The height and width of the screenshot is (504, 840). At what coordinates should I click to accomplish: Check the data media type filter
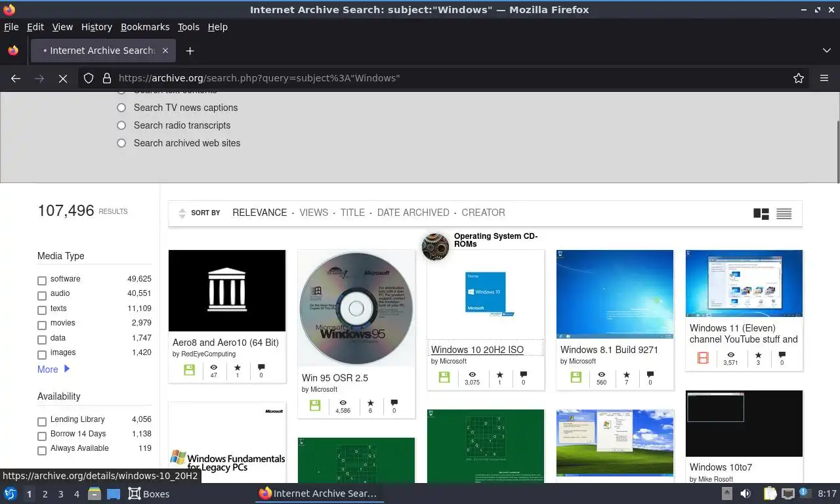(42, 340)
